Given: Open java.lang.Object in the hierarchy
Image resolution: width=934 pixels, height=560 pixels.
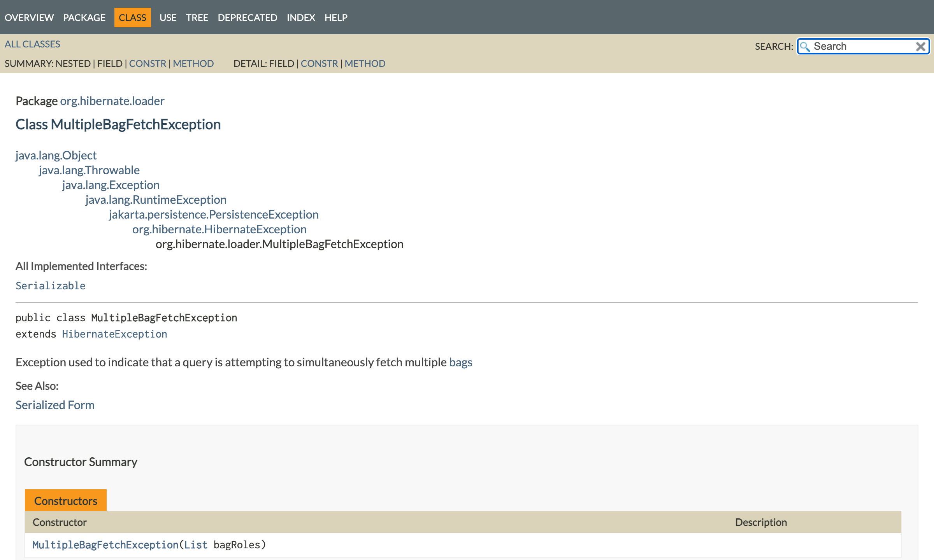Looking at the screenshot, I should coord(56,155).
